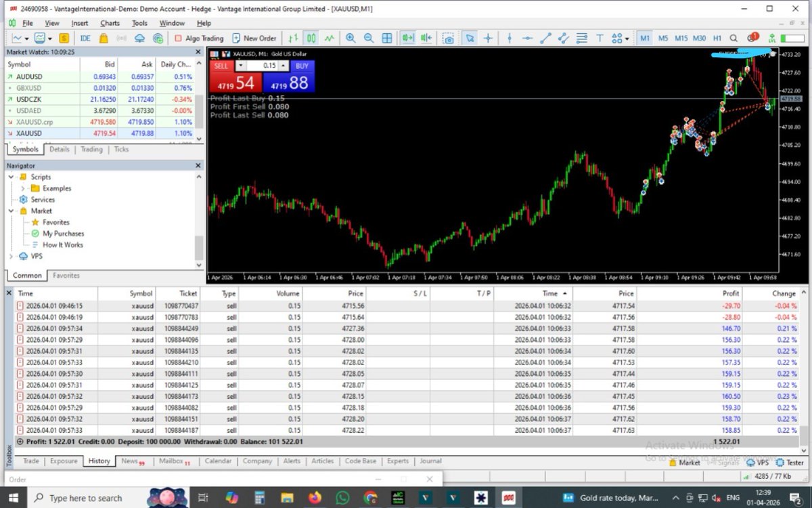This screenshot has width=812, height=508.
Task: Select the crosshair tool
Action: pos(488,39)
